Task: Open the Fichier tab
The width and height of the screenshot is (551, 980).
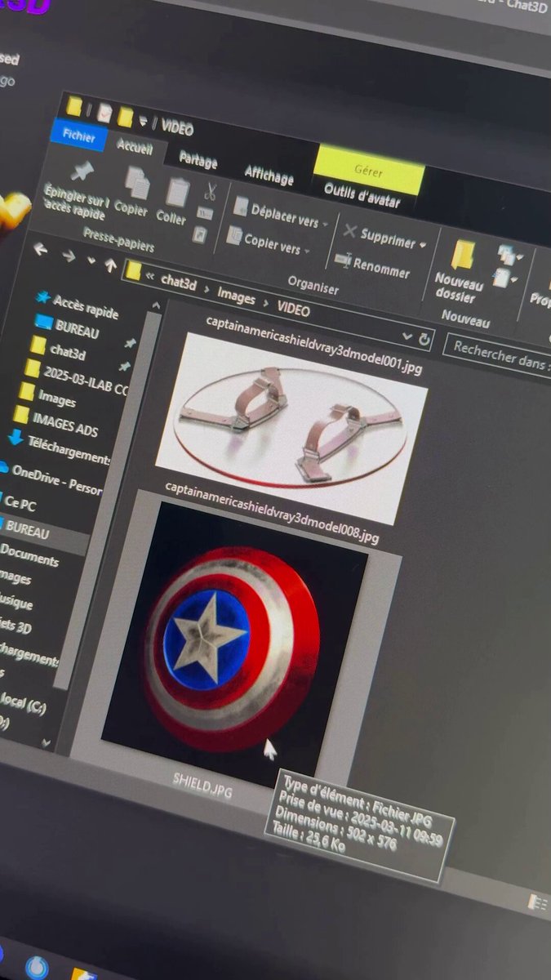Action: click(78, 137)
